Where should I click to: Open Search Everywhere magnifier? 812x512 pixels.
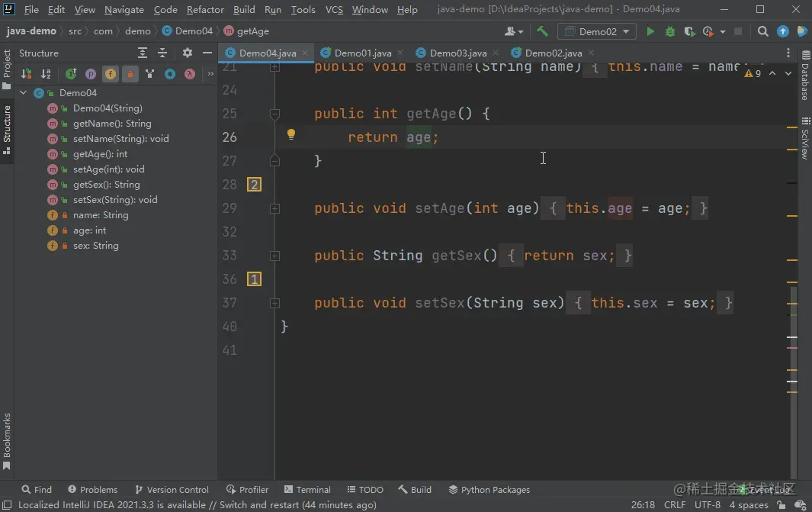(x=762, y=31)
